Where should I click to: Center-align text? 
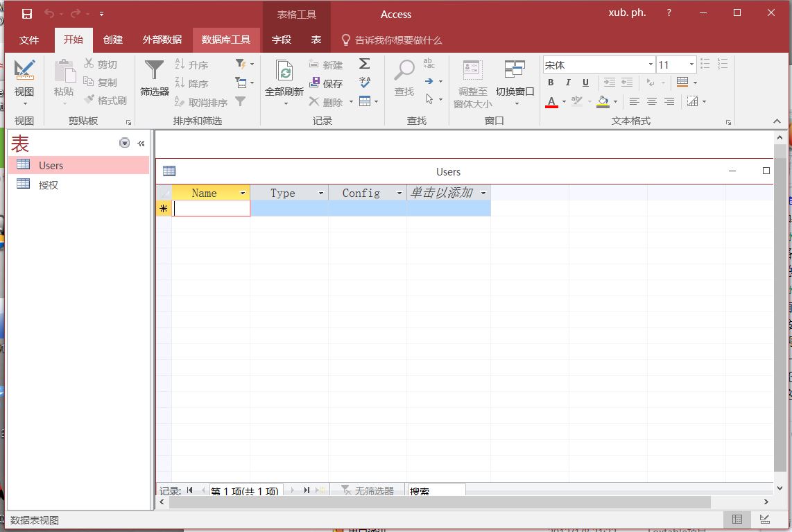click(652, 101)
